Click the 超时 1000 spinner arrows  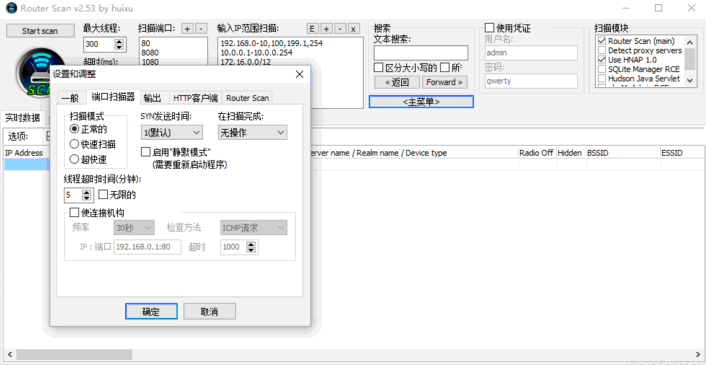pos(251,247)
